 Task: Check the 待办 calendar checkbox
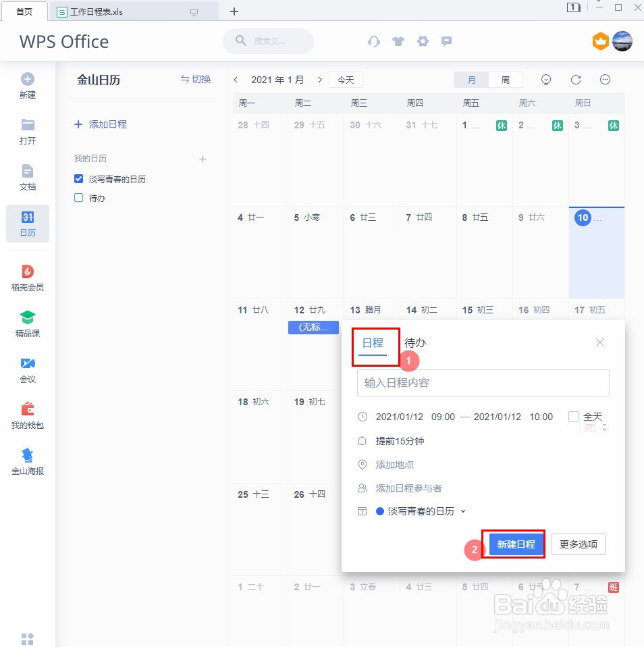pyautogui.click(x=79, y=198)
